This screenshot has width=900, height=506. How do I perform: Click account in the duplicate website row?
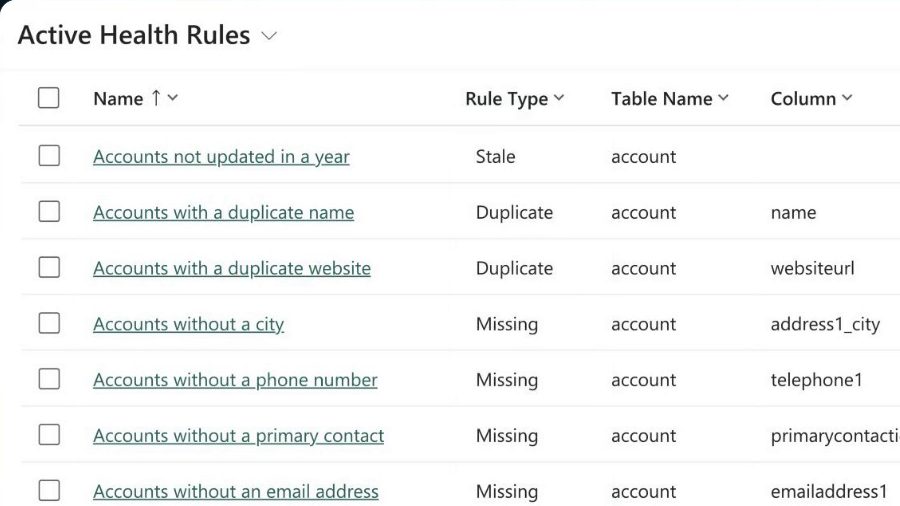click(643, 268)
